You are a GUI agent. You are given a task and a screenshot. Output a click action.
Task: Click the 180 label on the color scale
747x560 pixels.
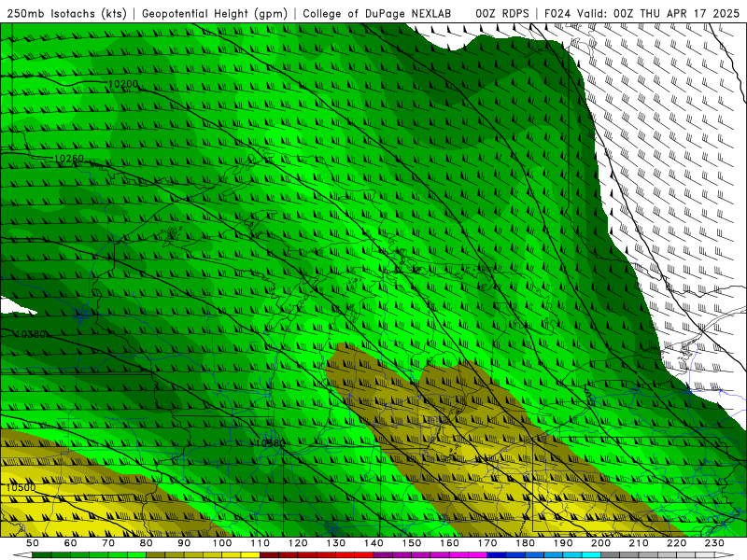tap(525, 543)
